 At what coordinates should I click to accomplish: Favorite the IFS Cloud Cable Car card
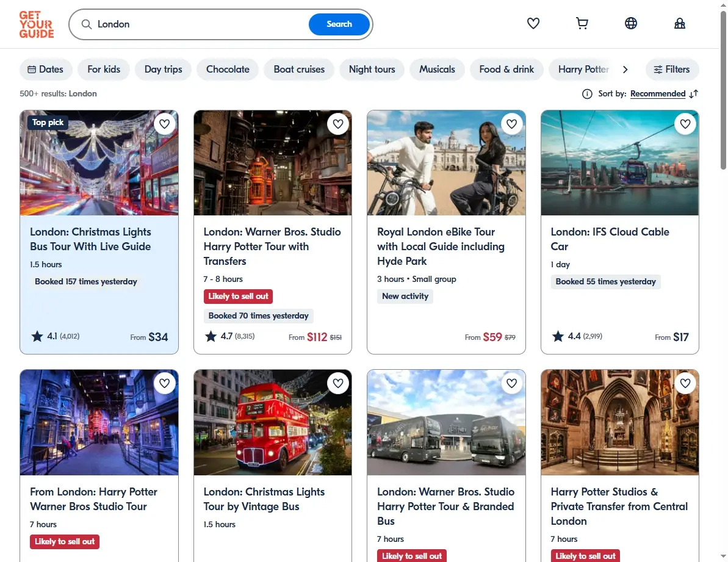pyautogui.click(x=685, y=124)
